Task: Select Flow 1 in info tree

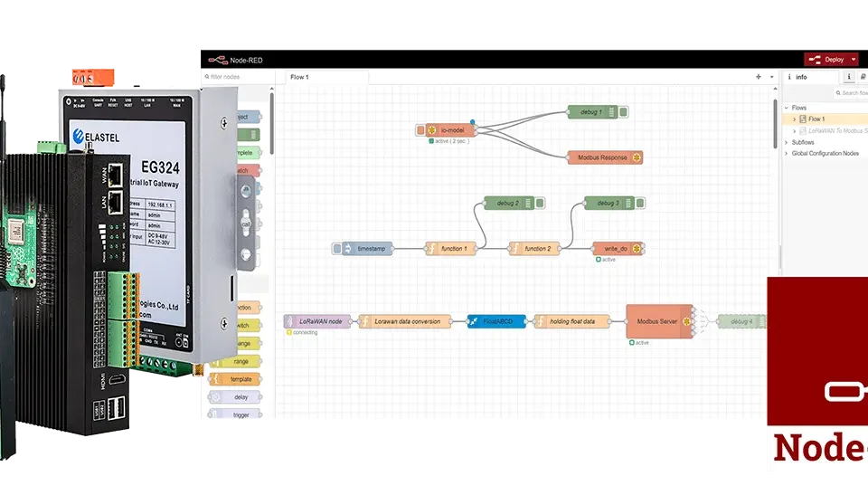Action: (816, 119)
